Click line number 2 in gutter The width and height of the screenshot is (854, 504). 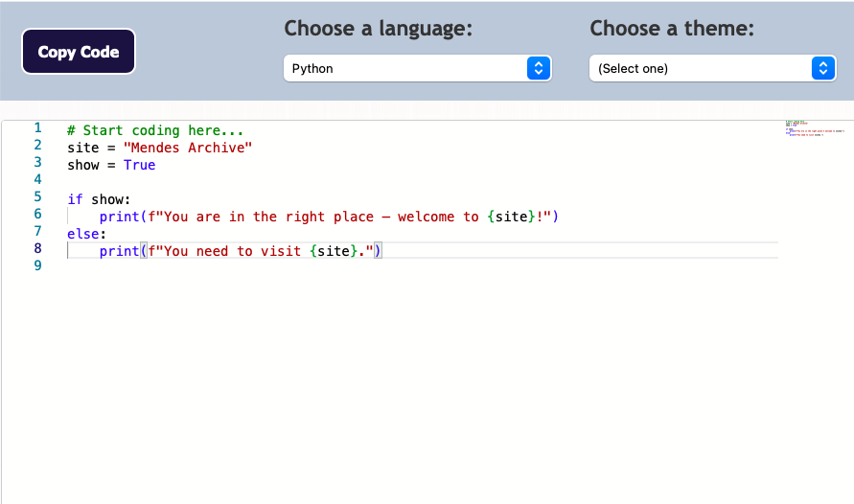pos(37,146)
